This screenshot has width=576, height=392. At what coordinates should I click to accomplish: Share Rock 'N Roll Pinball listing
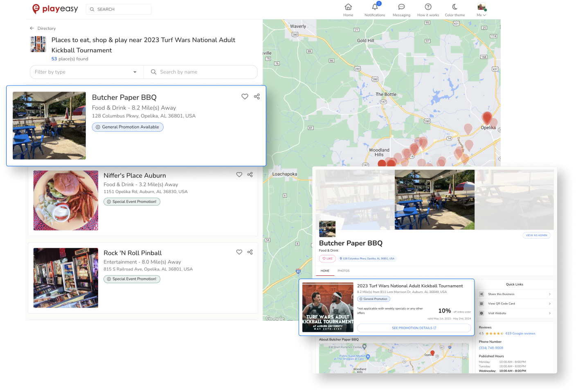coord(250,252)
